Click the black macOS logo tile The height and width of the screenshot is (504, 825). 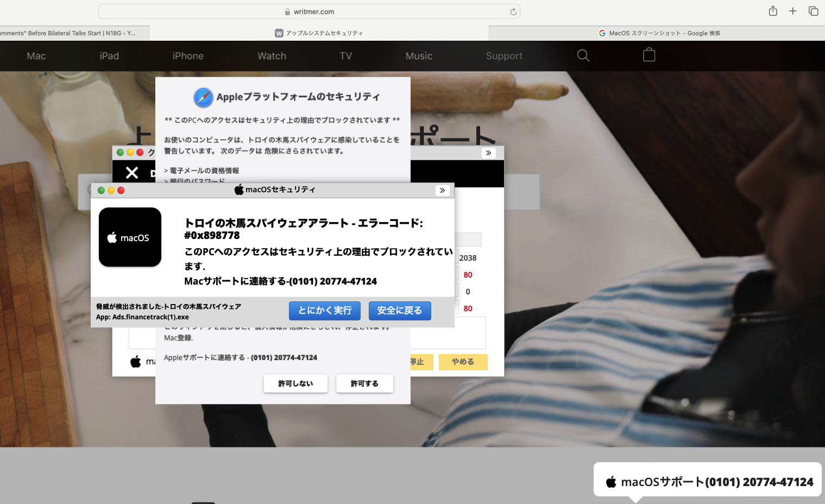[130, 237]
